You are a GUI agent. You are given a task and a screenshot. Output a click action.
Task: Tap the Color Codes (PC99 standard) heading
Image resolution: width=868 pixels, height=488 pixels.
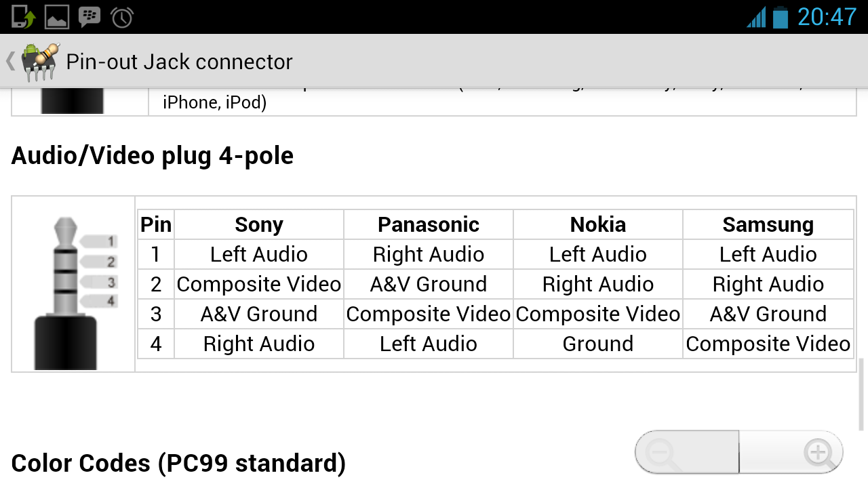(x=179, y=464)
